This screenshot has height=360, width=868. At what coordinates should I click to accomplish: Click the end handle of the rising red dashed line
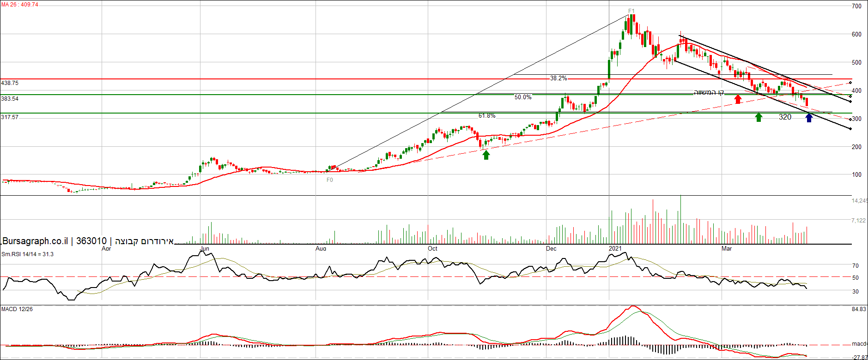coord(850,83)
